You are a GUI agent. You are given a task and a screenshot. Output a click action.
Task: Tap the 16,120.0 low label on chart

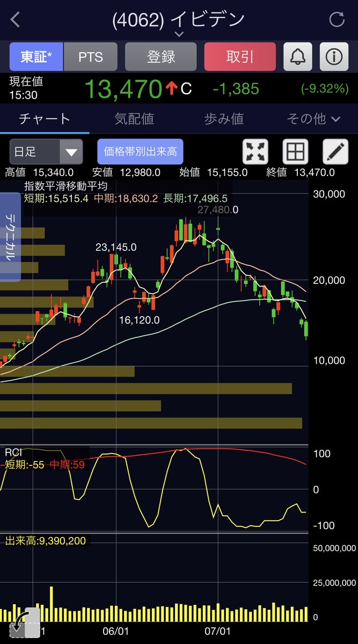pyautogui.click(x=140, y=320)
